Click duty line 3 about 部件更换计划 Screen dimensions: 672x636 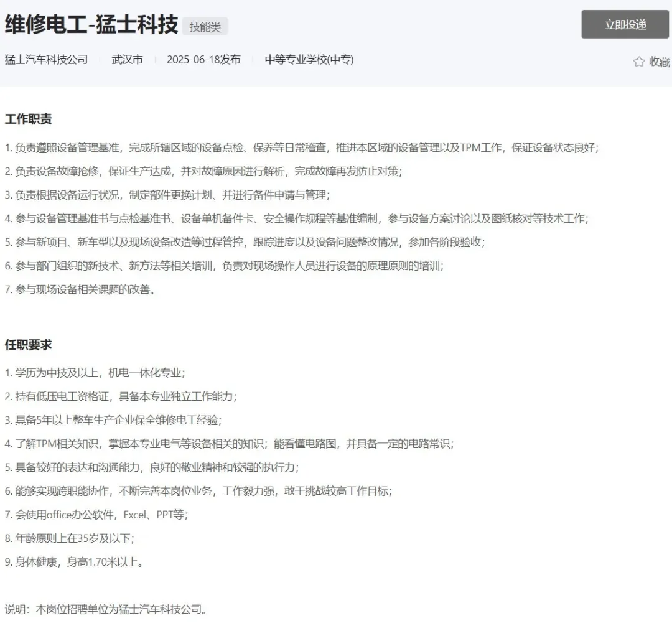point(167,195)
